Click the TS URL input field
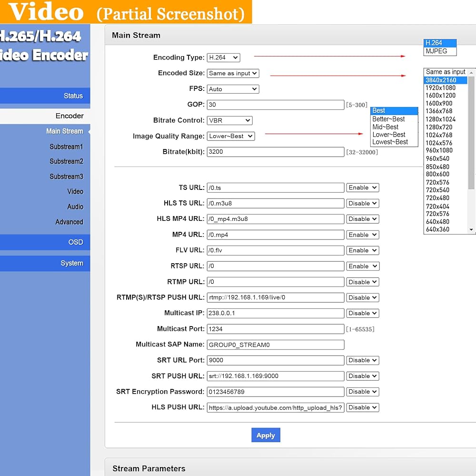This screenshot has width=476, height=476. click(x=275, y=188)
